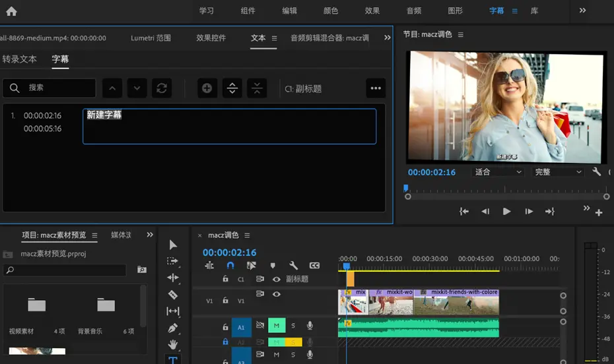Select the Track Select Forward tool
Viewport: 614px width, 364px height.
coord(173,261)
